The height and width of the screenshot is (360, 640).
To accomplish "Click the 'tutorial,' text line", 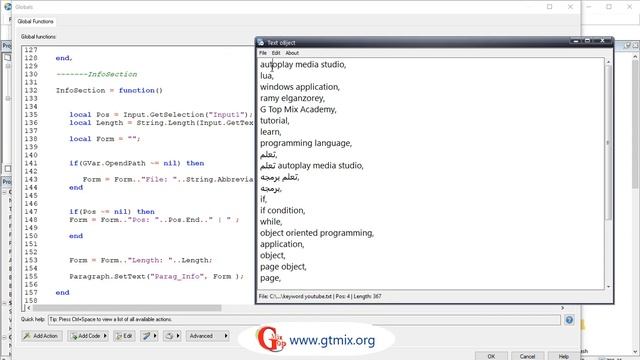I will click(x=275, y=121).
